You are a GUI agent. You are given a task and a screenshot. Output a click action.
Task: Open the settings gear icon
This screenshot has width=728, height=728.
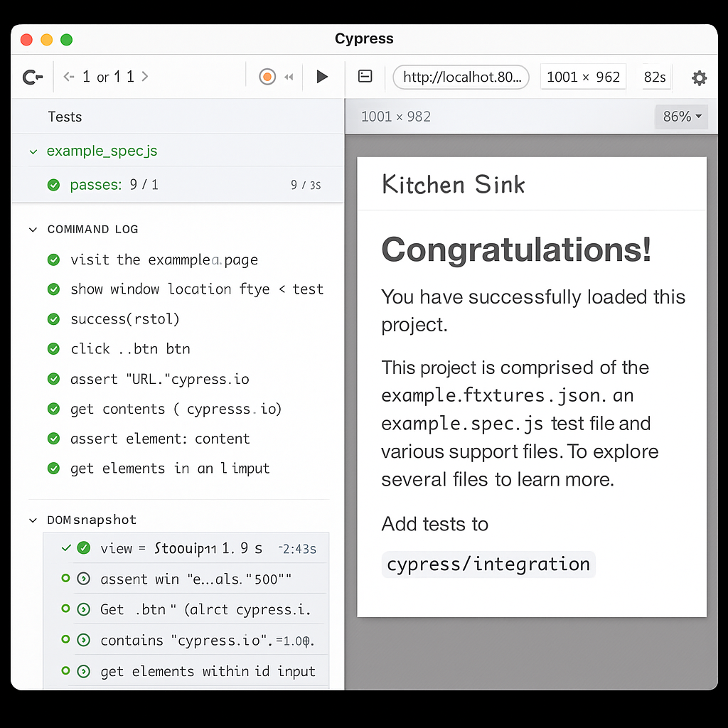[699, 77]
